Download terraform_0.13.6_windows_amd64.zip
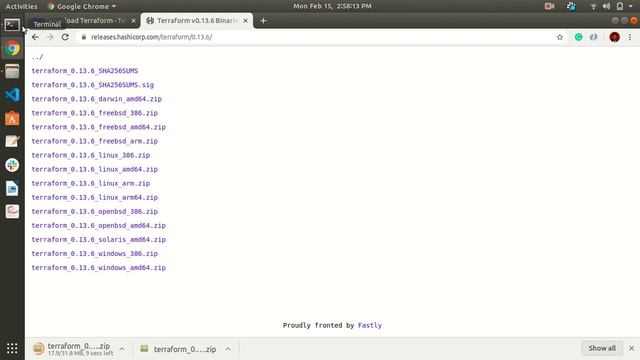Image resolution: width=640 pixels, height=360 pixels. point(99,268)
